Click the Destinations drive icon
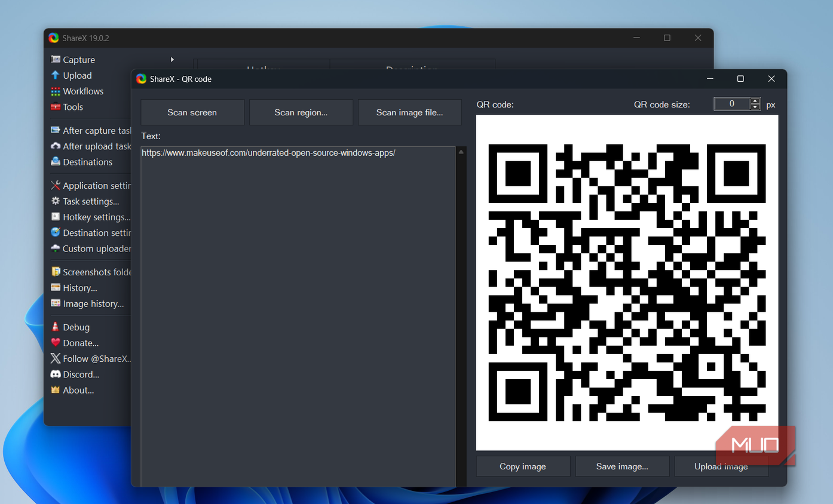This screenshot has width=833, height=504. 56,162
